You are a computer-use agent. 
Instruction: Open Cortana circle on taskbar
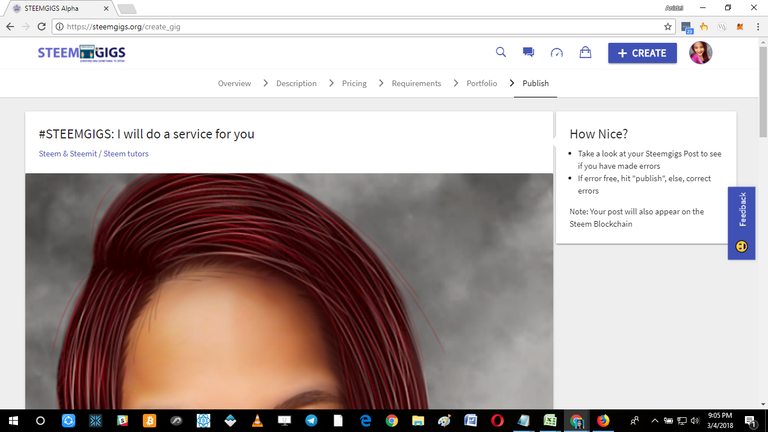[x=40, y=421]
